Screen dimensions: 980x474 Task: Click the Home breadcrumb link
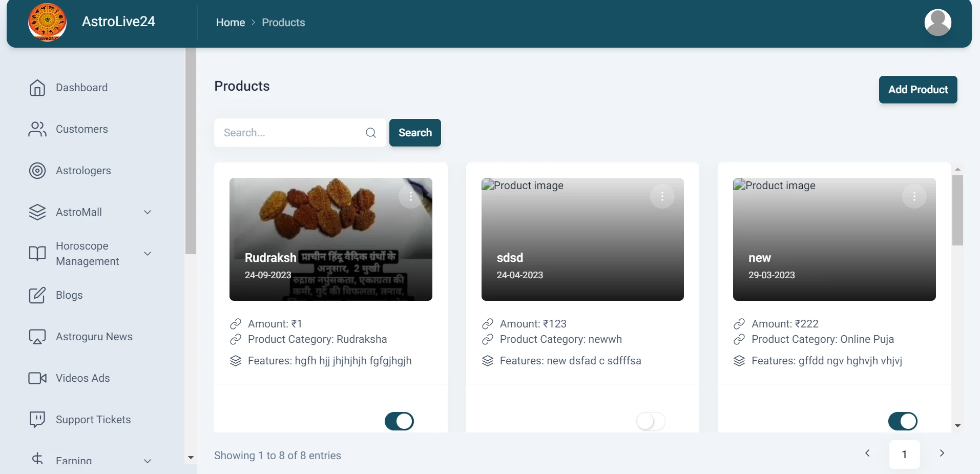pos(231,23)
